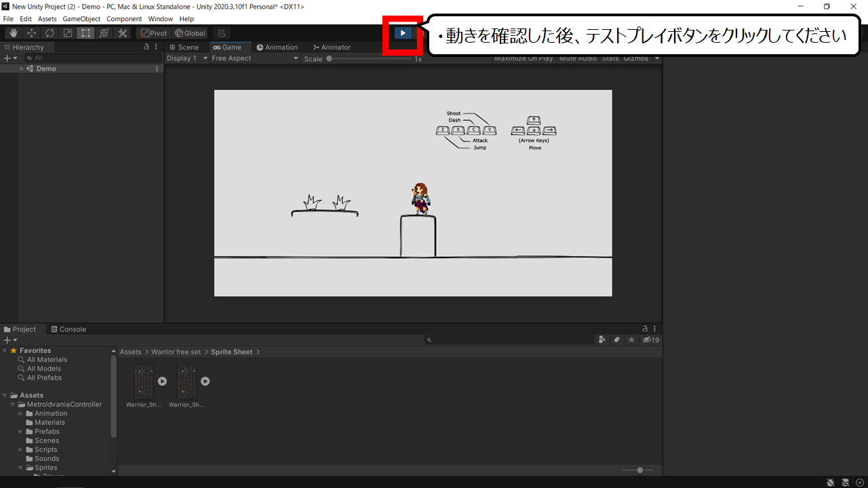
Task: Open the Assets menu
Action: click(x=47, y=19)
